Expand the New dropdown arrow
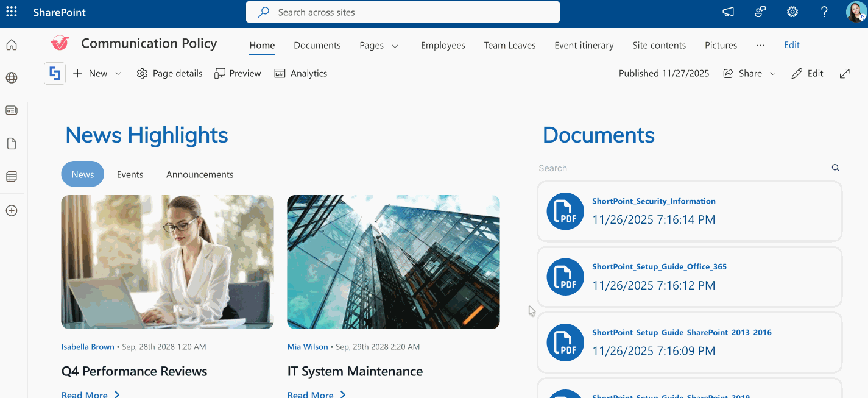Viewport: 868px width, 398px height. tap(118, 73)
